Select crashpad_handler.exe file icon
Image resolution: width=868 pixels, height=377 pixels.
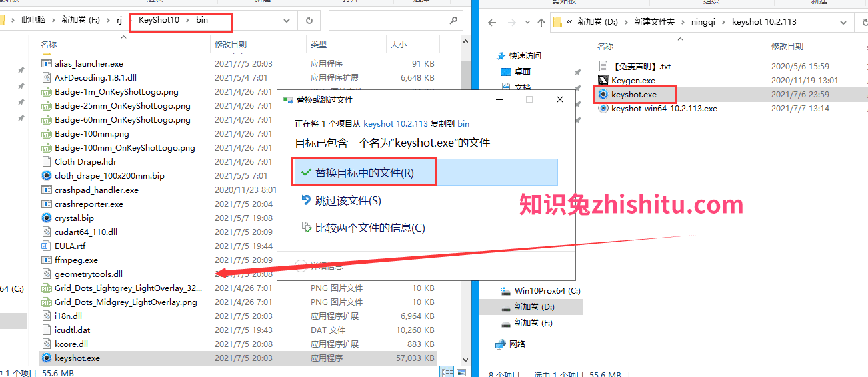pos(47,190)
